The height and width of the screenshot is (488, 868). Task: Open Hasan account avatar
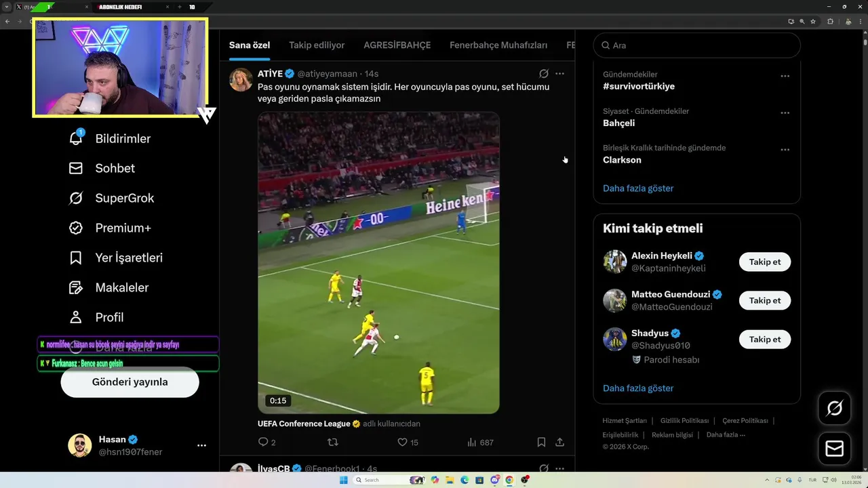coord(79,445)
